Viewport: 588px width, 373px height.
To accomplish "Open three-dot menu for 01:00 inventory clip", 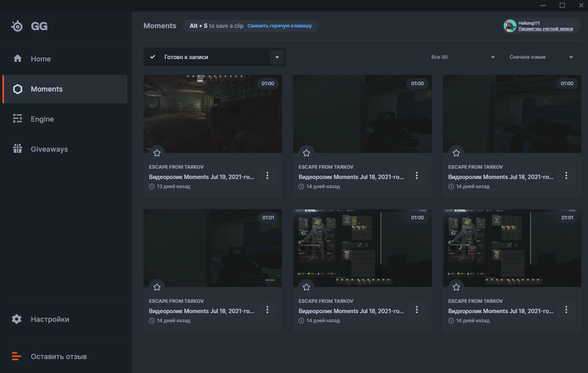I will (x=417, y=310).
